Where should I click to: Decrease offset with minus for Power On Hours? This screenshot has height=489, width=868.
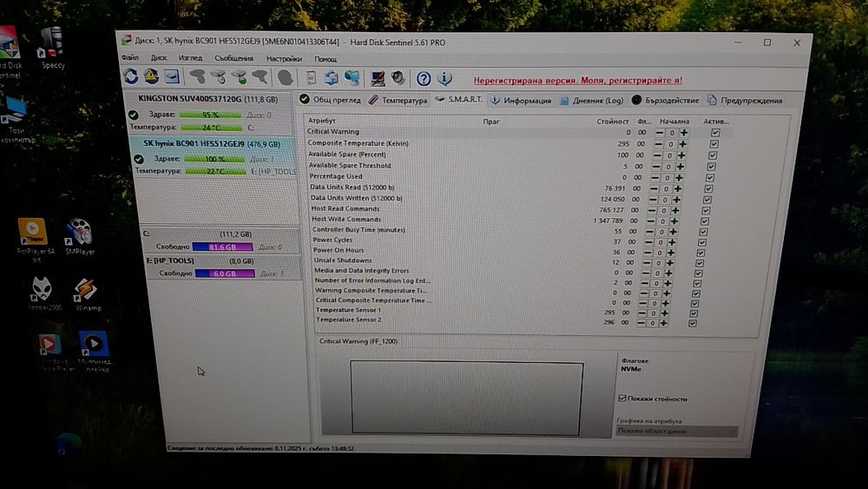click(648, 253)
